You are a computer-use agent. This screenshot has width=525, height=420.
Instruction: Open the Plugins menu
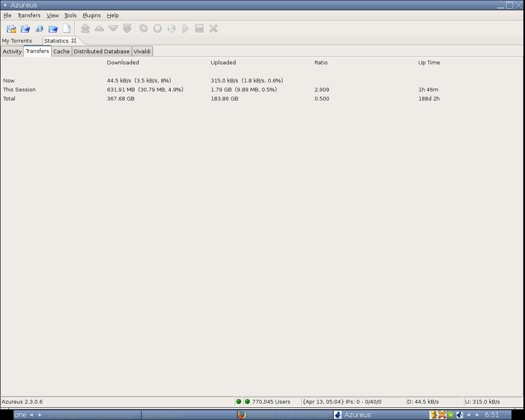(91, 15)
